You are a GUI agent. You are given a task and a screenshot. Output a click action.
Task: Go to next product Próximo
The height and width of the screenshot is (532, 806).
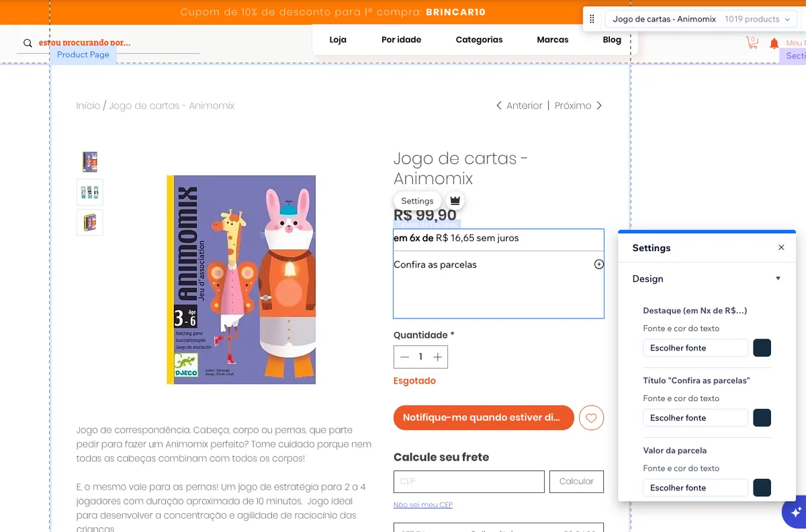click(x=578, y=105)
